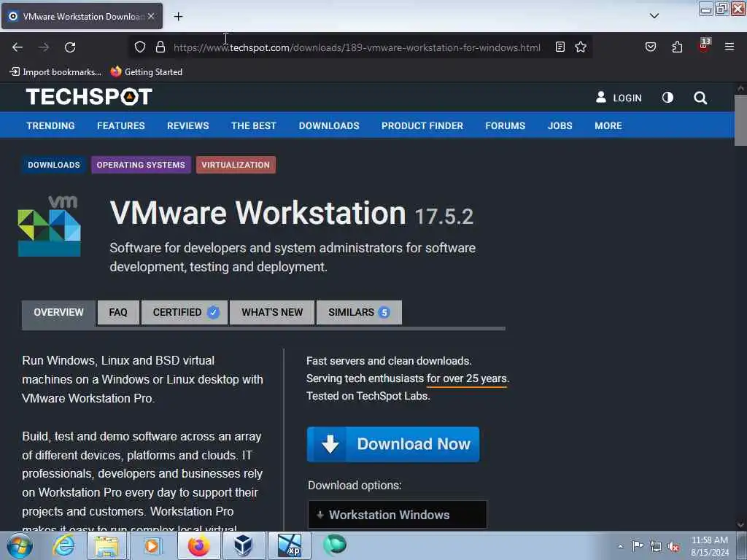747x560 pixels.
Task: Open the FORUMS menu item
Action: click(505, 125)
